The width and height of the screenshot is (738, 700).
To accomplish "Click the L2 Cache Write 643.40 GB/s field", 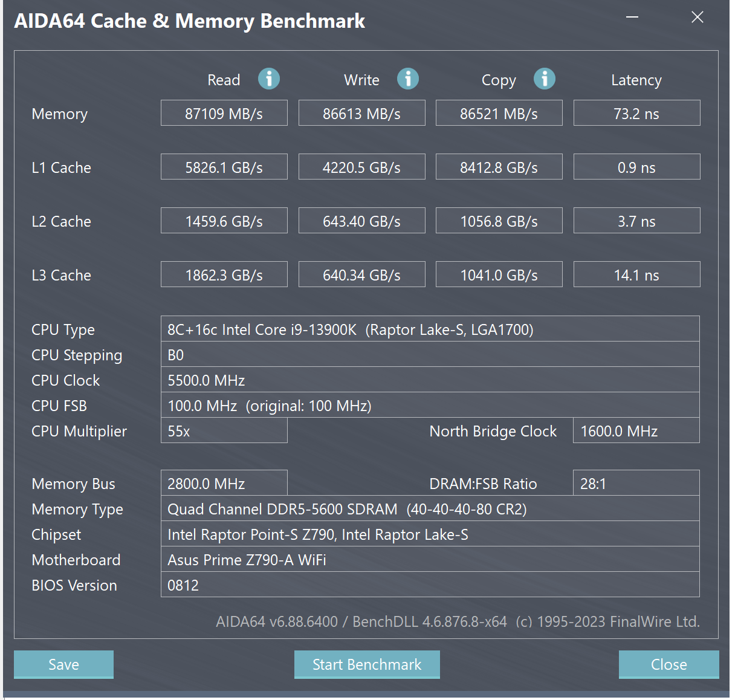I will pos(361,221).
